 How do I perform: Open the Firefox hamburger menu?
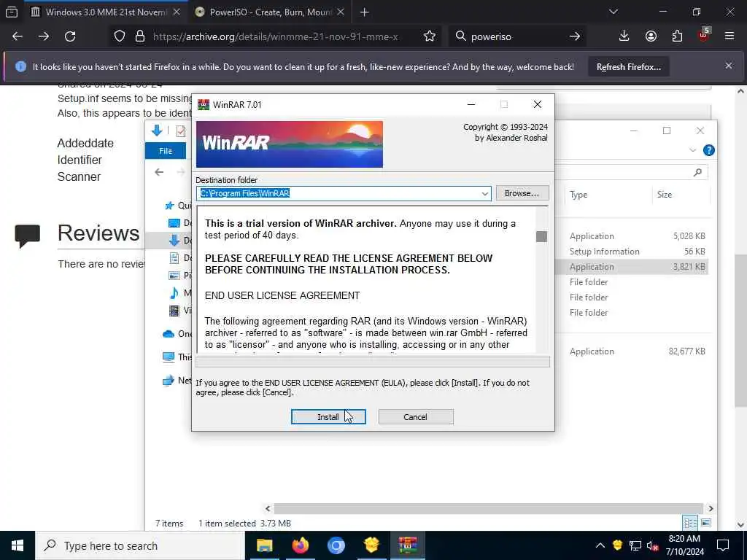pos(729,36)
